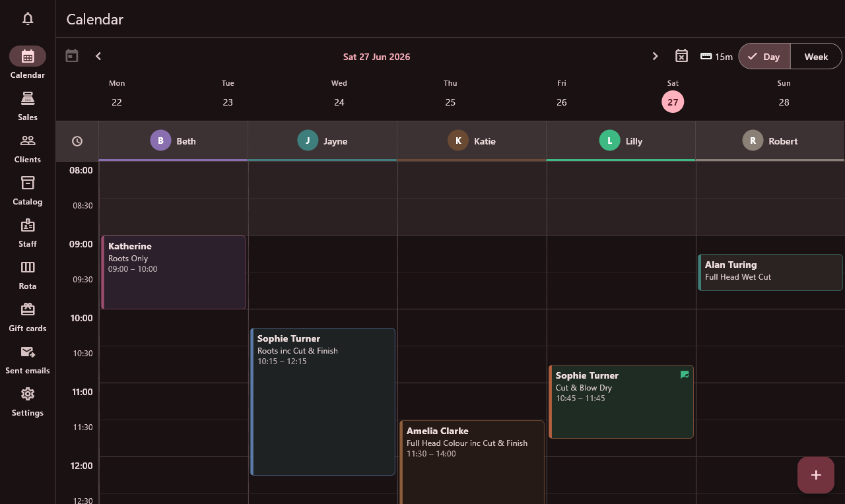Click Robert's staff column header
845x504 pixels.
click(x=770, y=141)
